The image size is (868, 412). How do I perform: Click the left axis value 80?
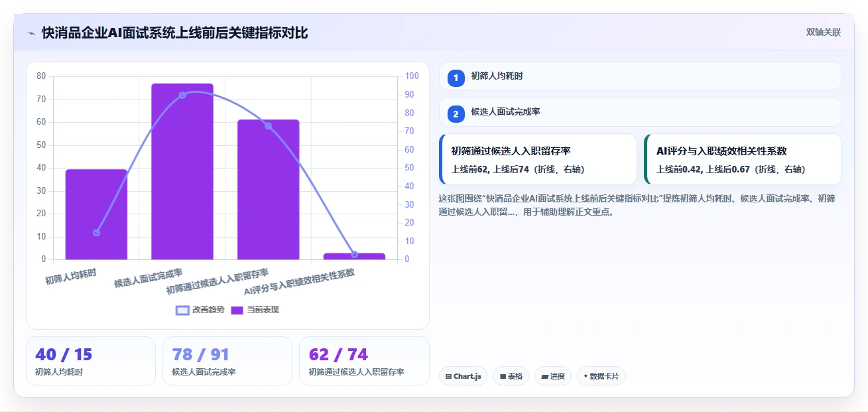click(41, 76)
